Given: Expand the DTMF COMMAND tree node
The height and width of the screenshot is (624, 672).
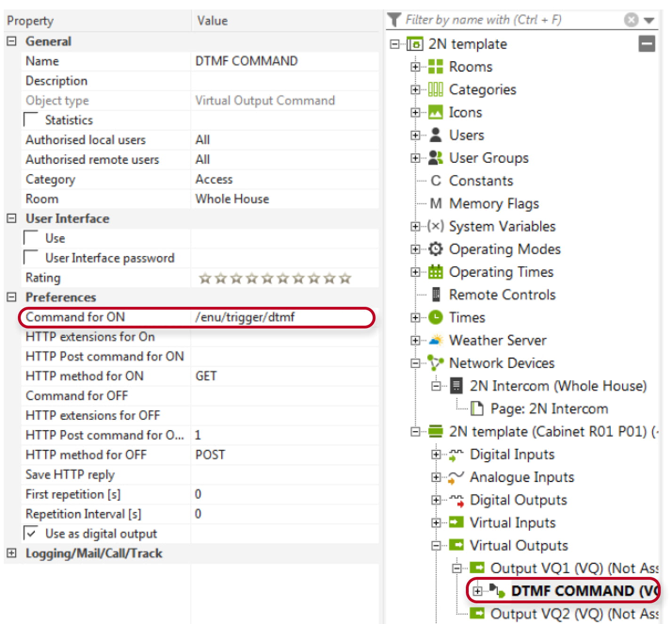Looking at the screenshot, I should (478, 591).
